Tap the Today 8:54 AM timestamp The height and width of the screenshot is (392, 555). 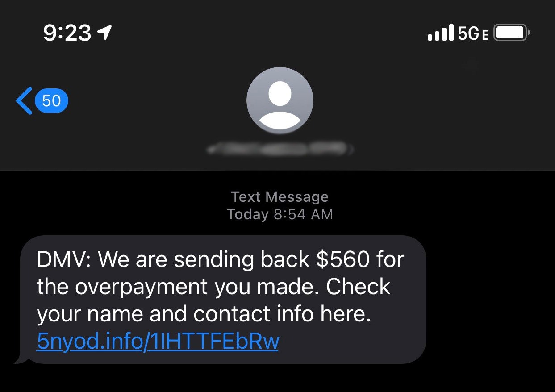click(280, 214)
